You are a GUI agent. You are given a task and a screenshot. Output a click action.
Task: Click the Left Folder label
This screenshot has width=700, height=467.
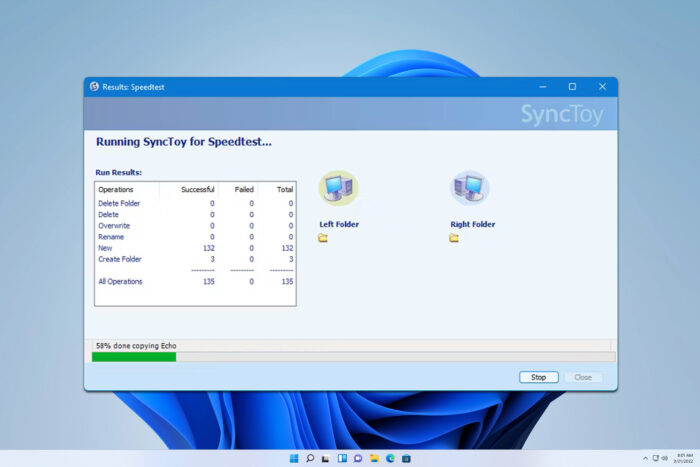tap(339, 224)
